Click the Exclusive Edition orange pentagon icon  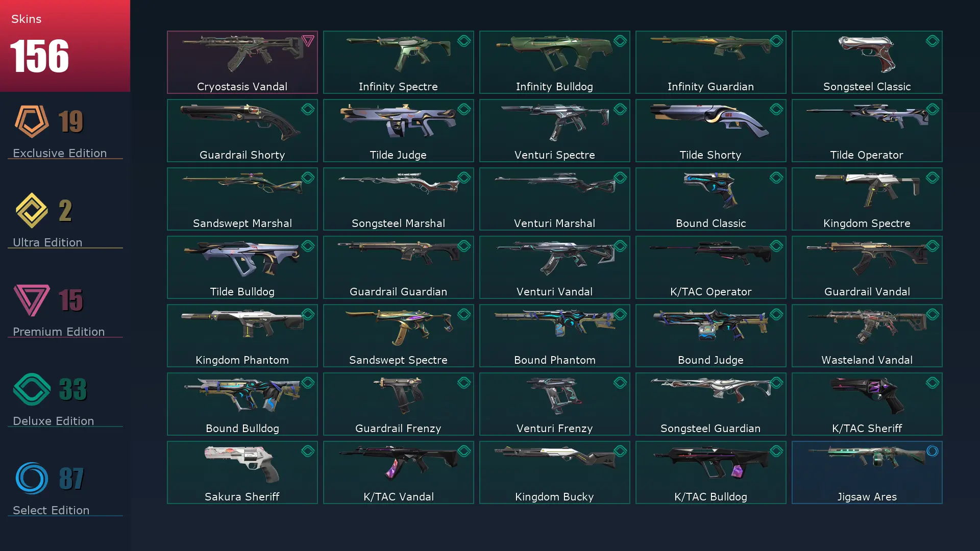pos(32,121)
